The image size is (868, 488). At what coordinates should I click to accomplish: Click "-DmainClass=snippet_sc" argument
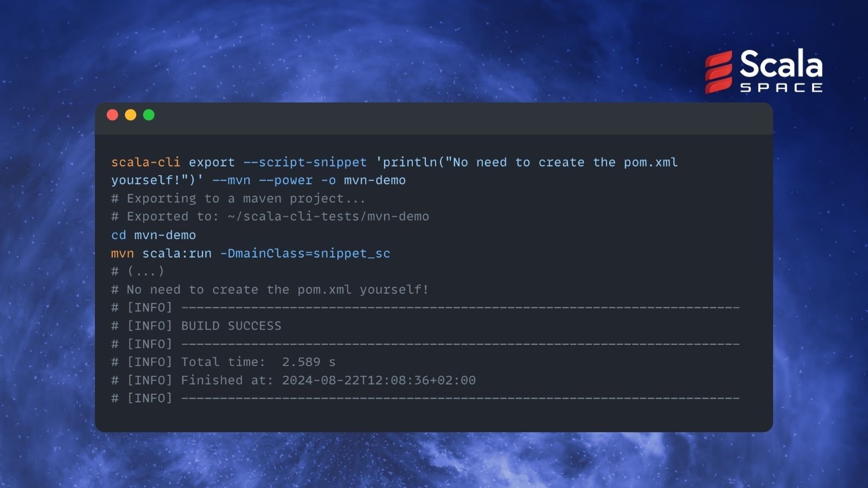305,253
